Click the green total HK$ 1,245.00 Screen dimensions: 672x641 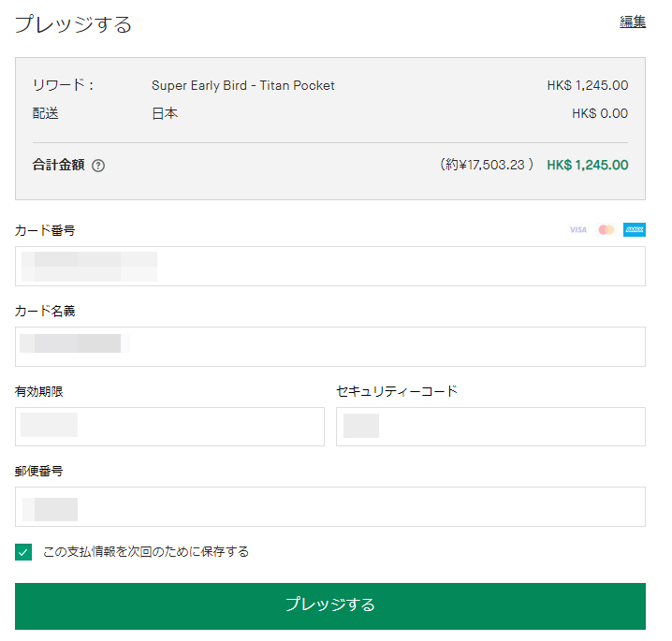588,165
